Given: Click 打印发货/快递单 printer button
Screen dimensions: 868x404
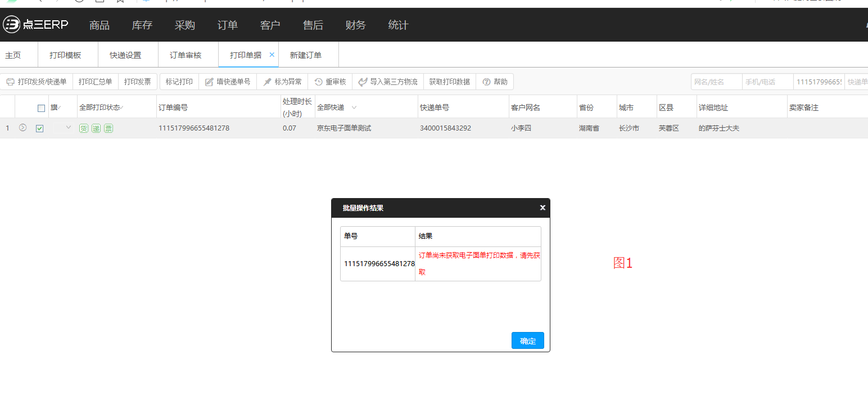Looking at the screenshot, I should 37,82.
